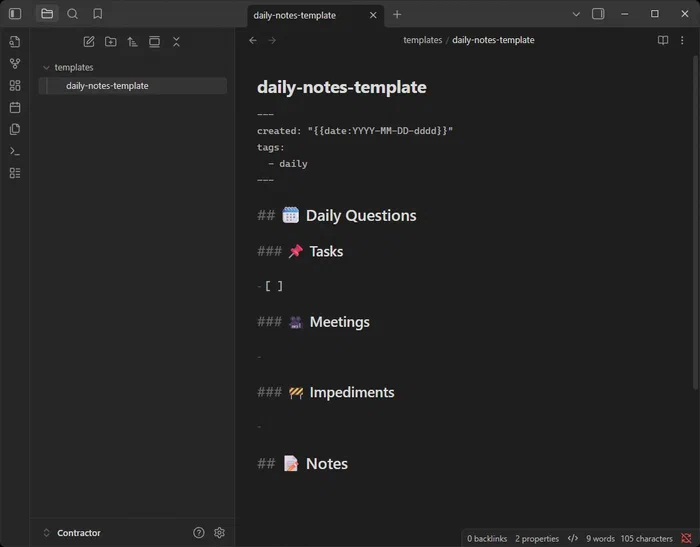Click the Tasks heading
The height and width of the screenshot is (547, 700).
[326, 251]
